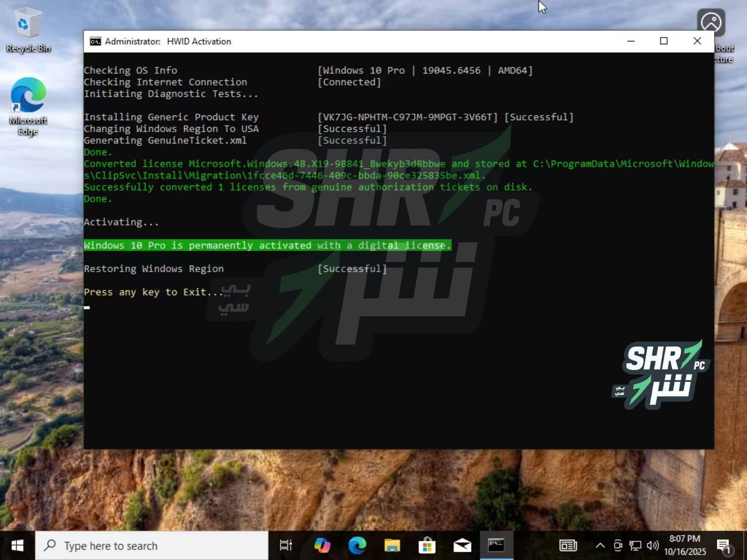Open Microsoft Store from the taskbar
747x560 pixels.
click(427, 545)
